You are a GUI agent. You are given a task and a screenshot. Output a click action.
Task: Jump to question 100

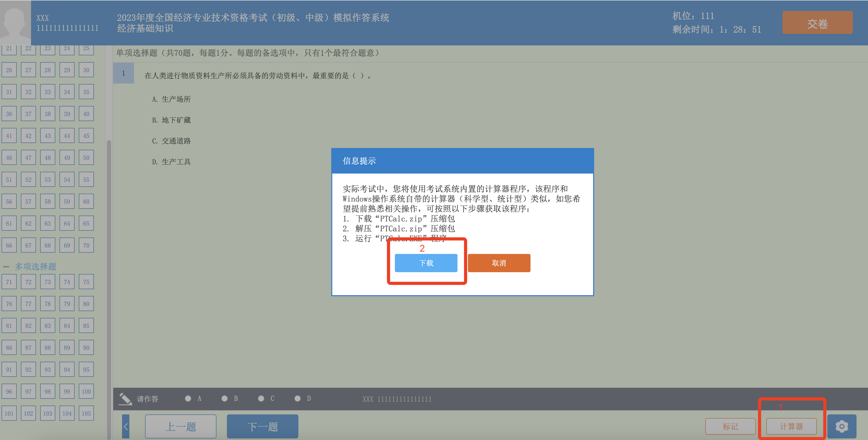pyautogui.click(x=86, y=391)
